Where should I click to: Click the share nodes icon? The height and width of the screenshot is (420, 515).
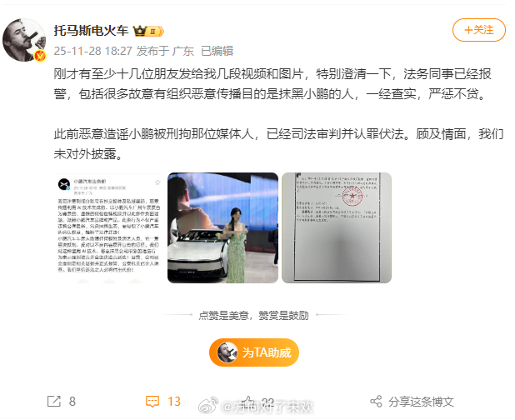point(376,401)
